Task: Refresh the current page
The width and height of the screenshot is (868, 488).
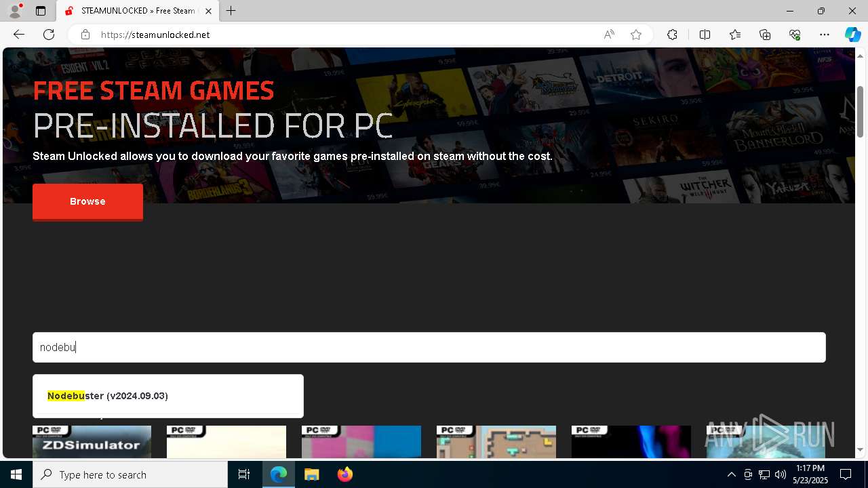Action: (x=49, y=35)
